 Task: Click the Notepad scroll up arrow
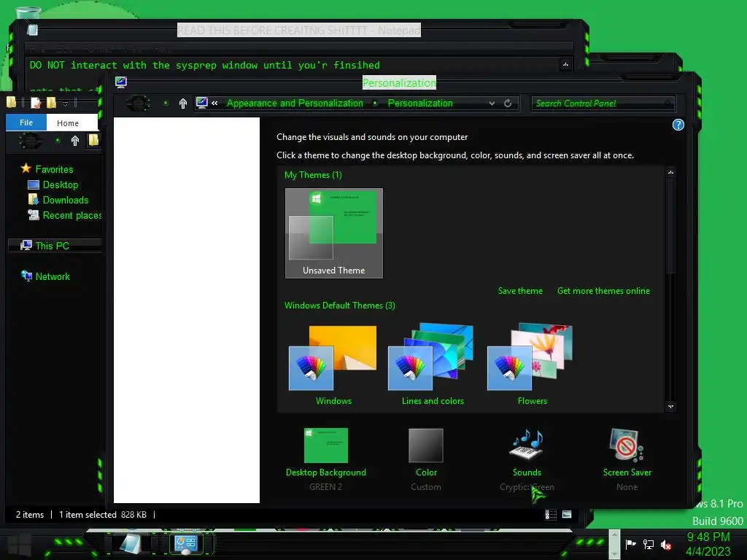click(565, 64)
